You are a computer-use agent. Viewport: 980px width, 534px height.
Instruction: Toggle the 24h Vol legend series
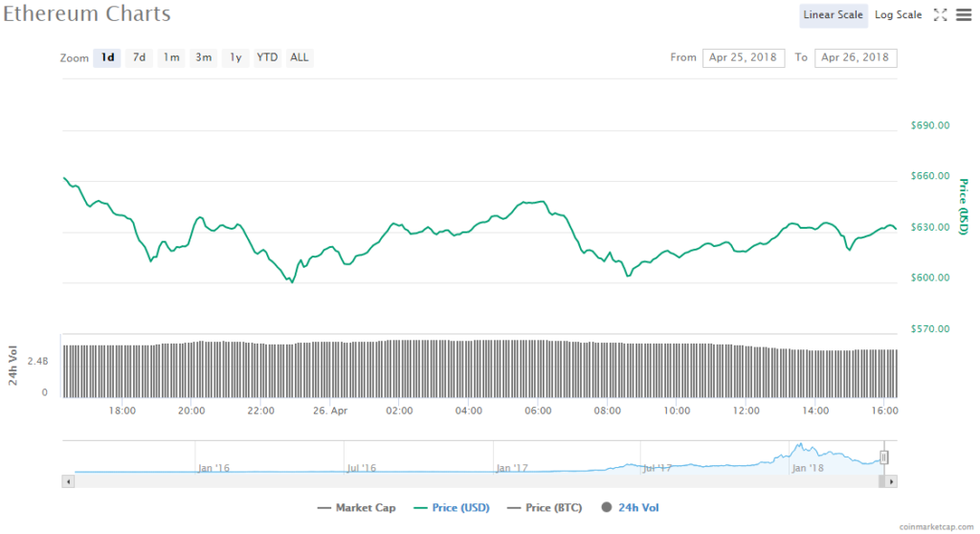click(631, 508)
